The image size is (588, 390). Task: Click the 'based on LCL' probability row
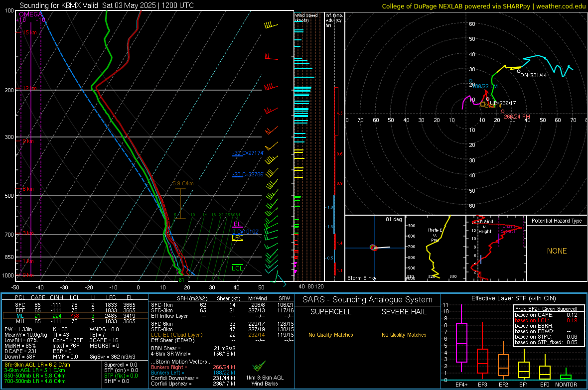(546, 320)
